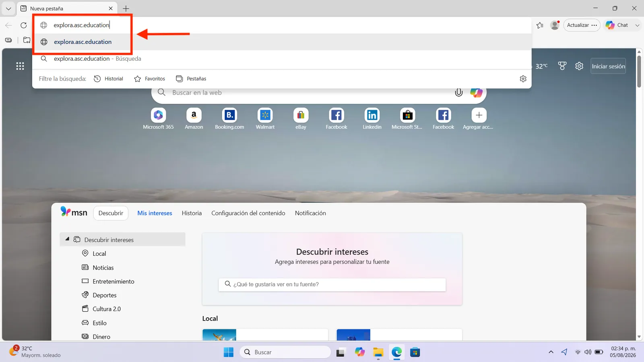
Task: Open Notificación tab
Action: [x=310, y=213]
